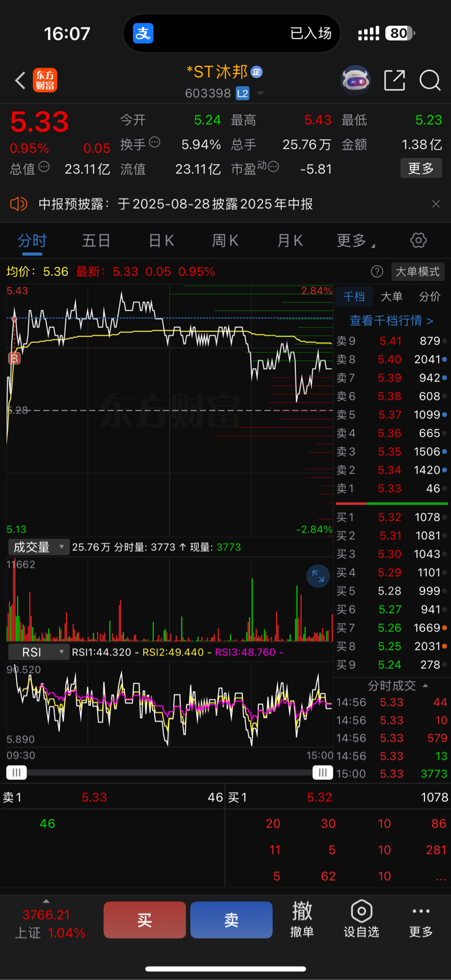Open 成交量 indicator dropdown

coord(38,547)
